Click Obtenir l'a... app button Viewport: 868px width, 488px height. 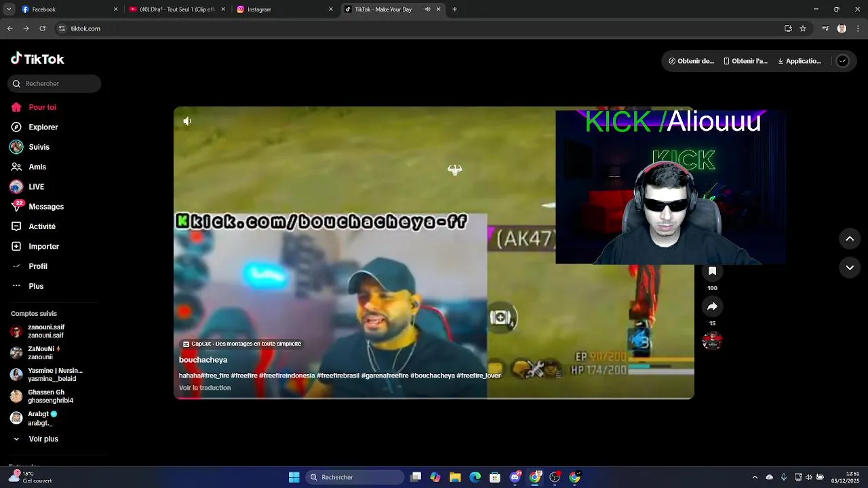coord(745,61)
